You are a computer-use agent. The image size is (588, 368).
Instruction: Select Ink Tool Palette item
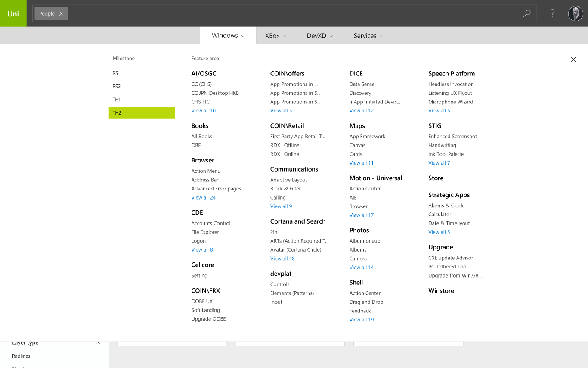[446, 154]
